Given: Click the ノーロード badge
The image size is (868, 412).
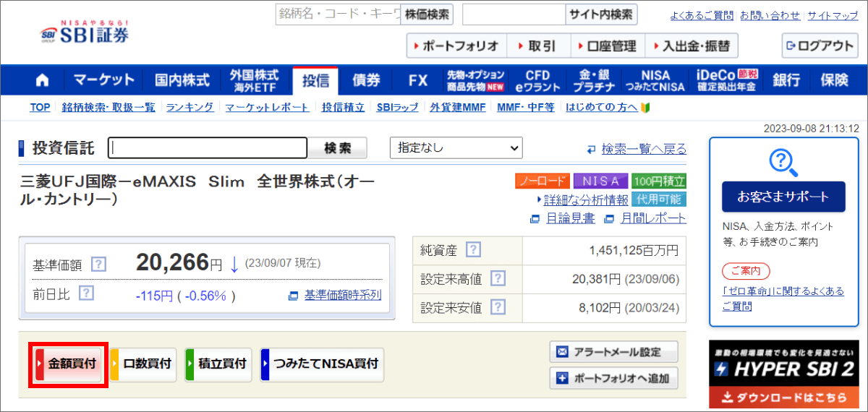Looking at the screenshot, I should click(542, 181).
